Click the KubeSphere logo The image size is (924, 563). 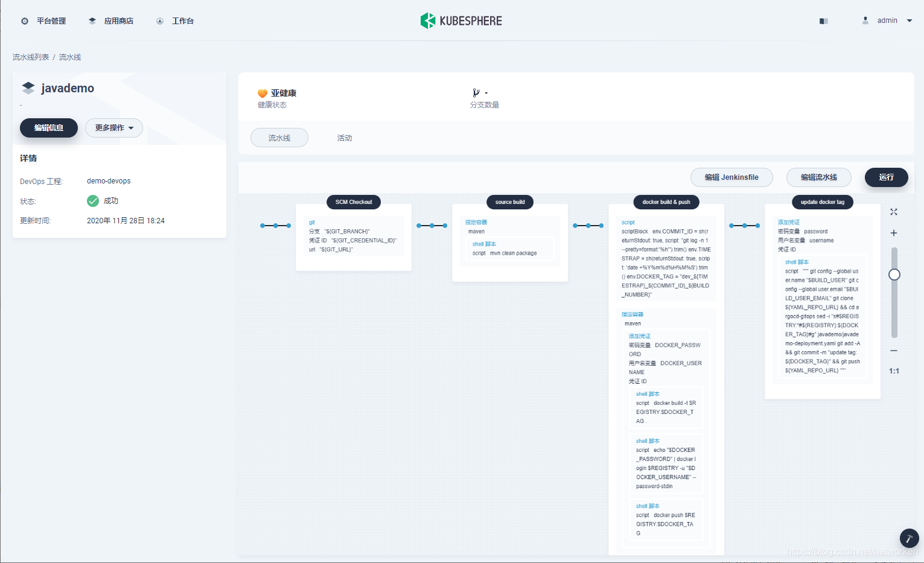[x=461, y=21]
